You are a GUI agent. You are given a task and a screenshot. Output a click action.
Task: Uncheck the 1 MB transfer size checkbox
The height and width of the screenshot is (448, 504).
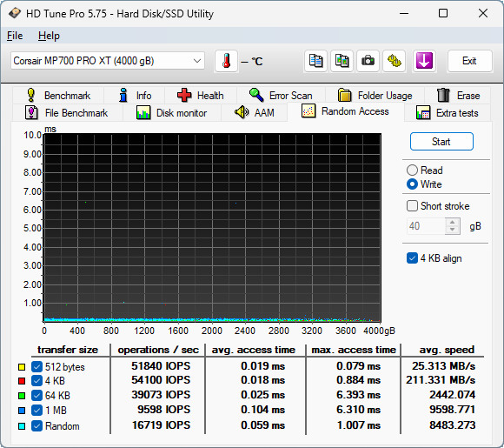pyautogui.click(x=37, y=411)
